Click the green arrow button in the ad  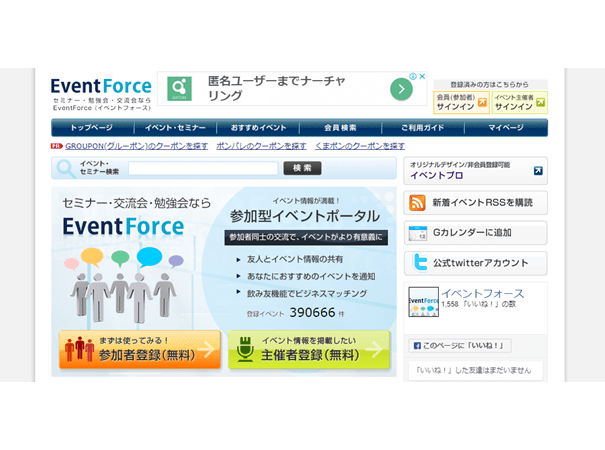400,89
